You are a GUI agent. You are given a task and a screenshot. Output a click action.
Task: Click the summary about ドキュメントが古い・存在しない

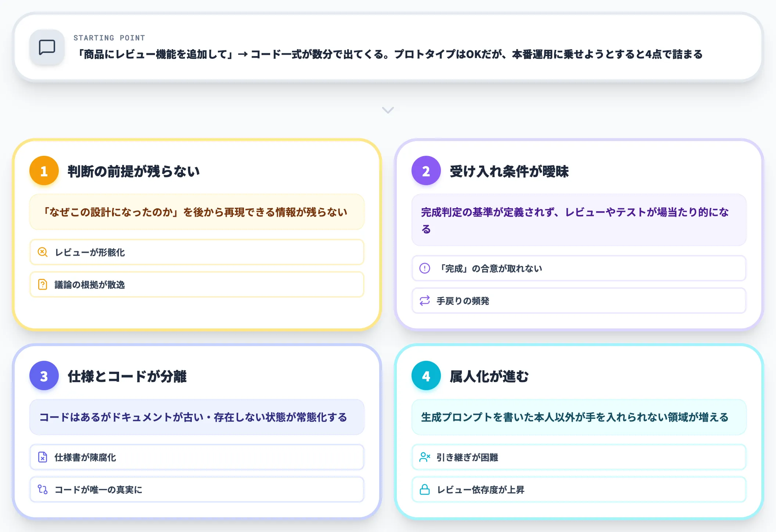pos(197,417)
